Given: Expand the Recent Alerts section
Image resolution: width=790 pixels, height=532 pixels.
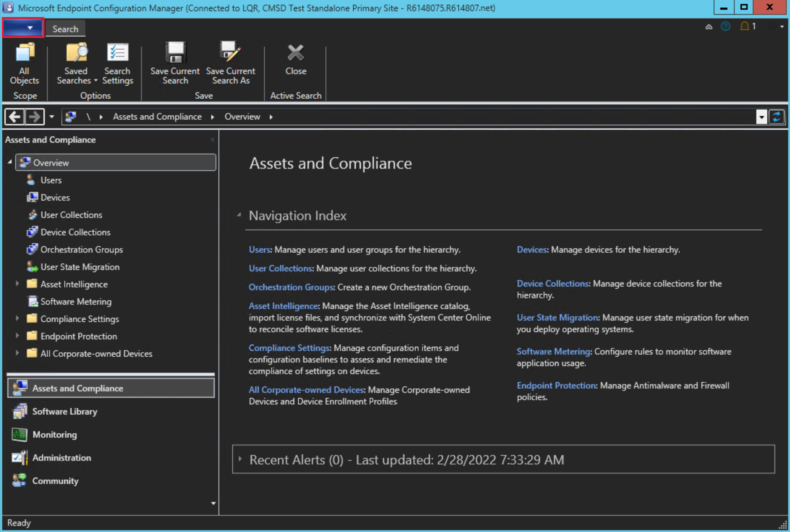Looking at the screenshot, I should 241,460.
